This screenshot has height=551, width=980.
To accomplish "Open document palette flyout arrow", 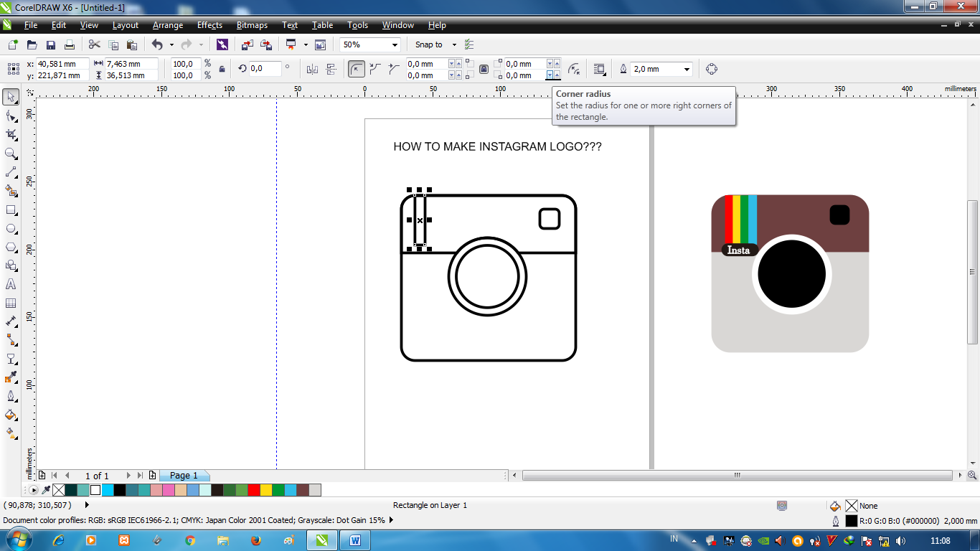I will coord(32,490).
